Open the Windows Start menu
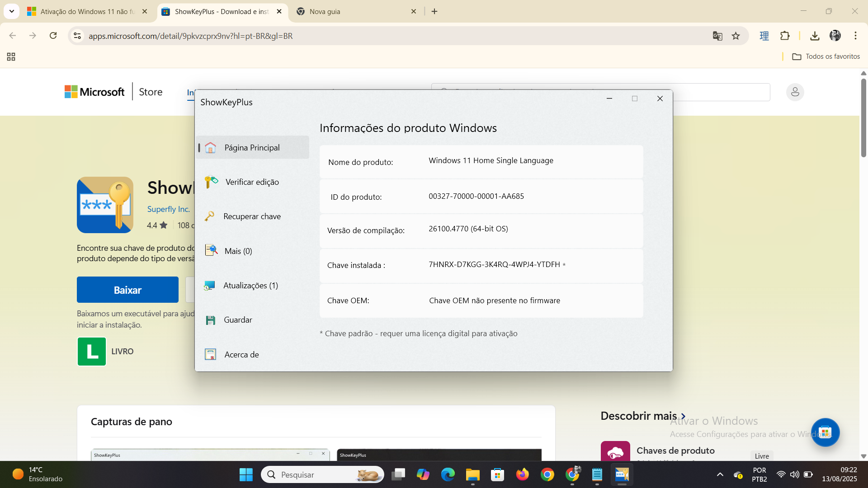This screenshot has width=868, height=488. click(246, 474)
